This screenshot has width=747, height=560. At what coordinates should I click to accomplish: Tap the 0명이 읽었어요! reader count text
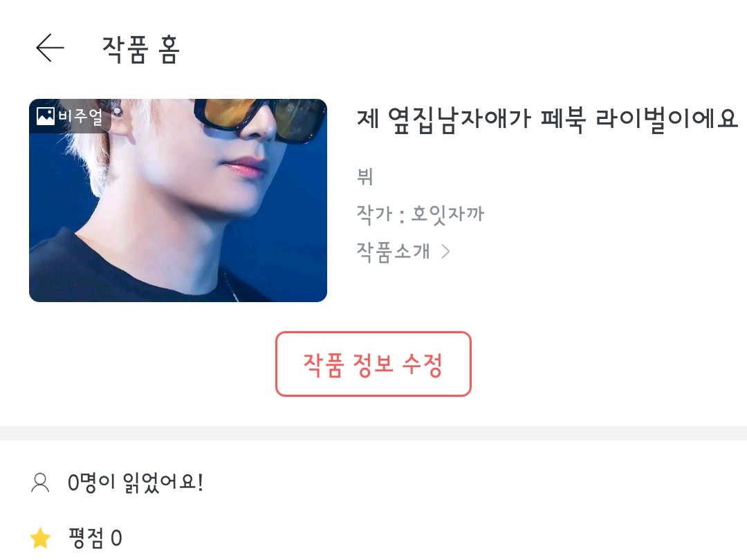[136, 483]
